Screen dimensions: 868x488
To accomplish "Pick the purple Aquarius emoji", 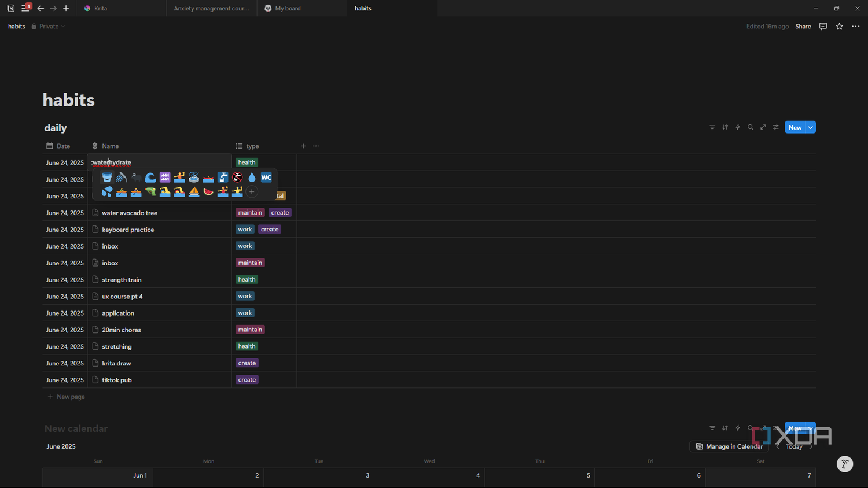I will coord(165,178).
